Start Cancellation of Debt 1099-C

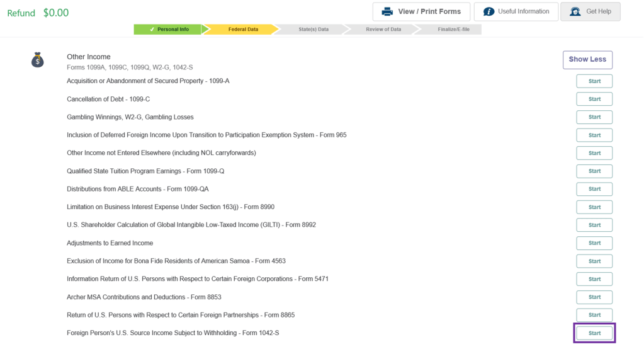pos(594,99)
